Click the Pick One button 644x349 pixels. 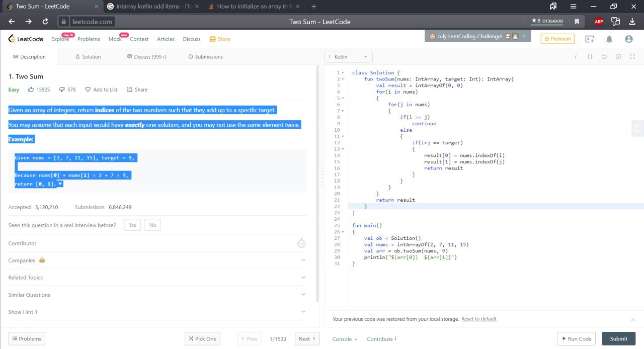click(202, 338)
